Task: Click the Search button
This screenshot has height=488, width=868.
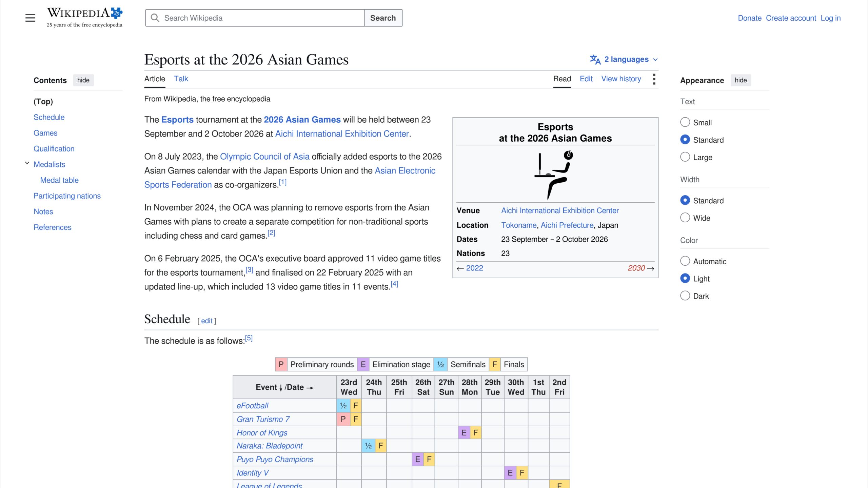Action: (383, 18)
